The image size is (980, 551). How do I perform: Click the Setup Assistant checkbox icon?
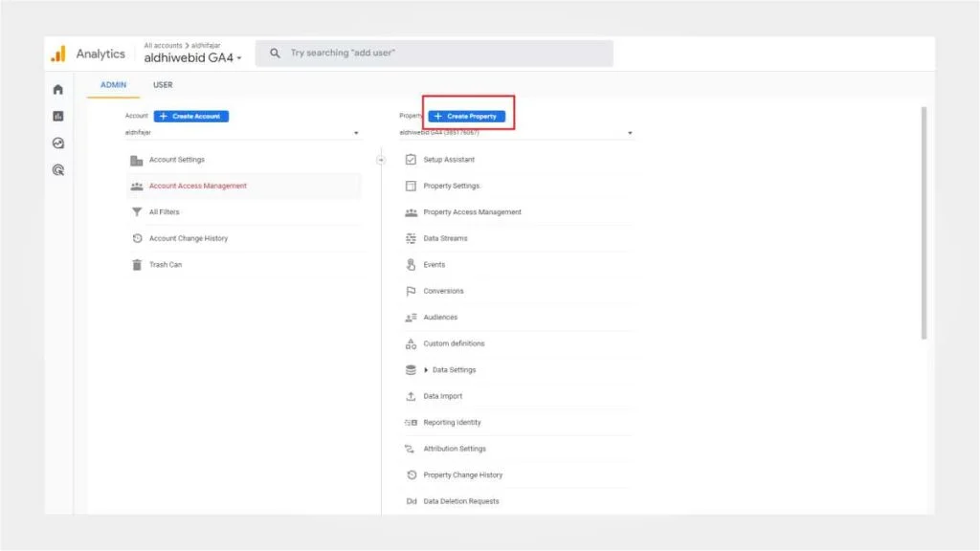[x=411, y=160]
